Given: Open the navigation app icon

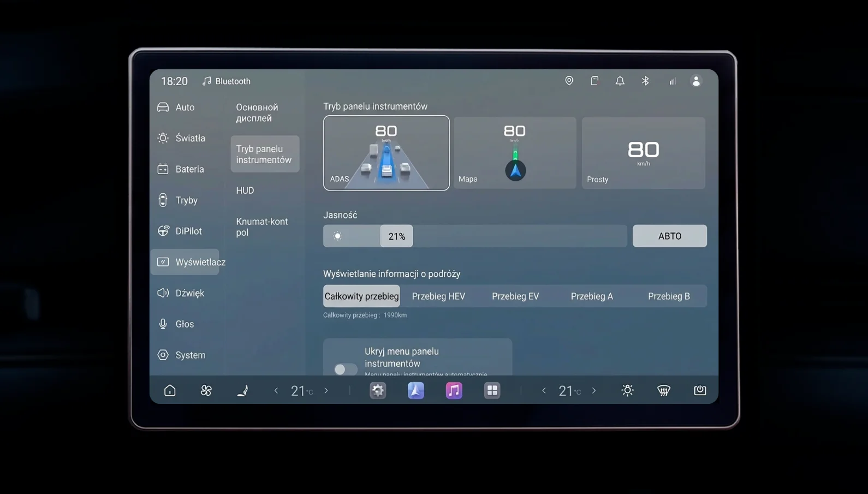Looking at the screenshot, I should point(415,390).
